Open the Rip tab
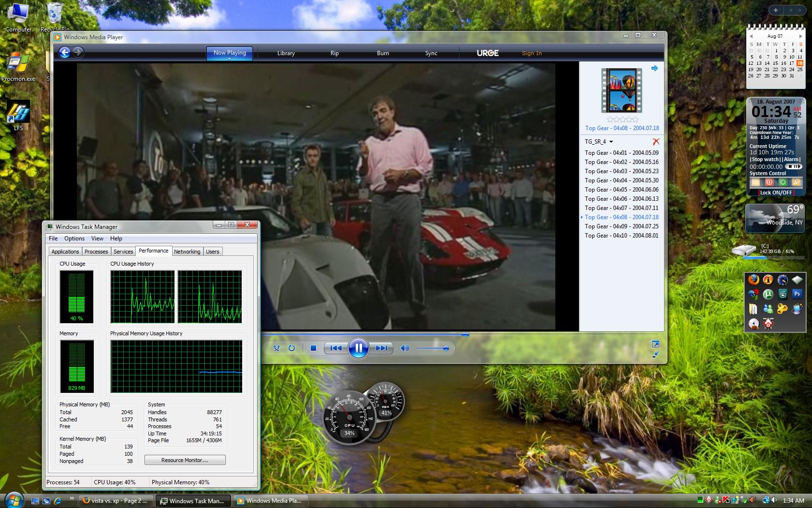 [x=334, y=53]
